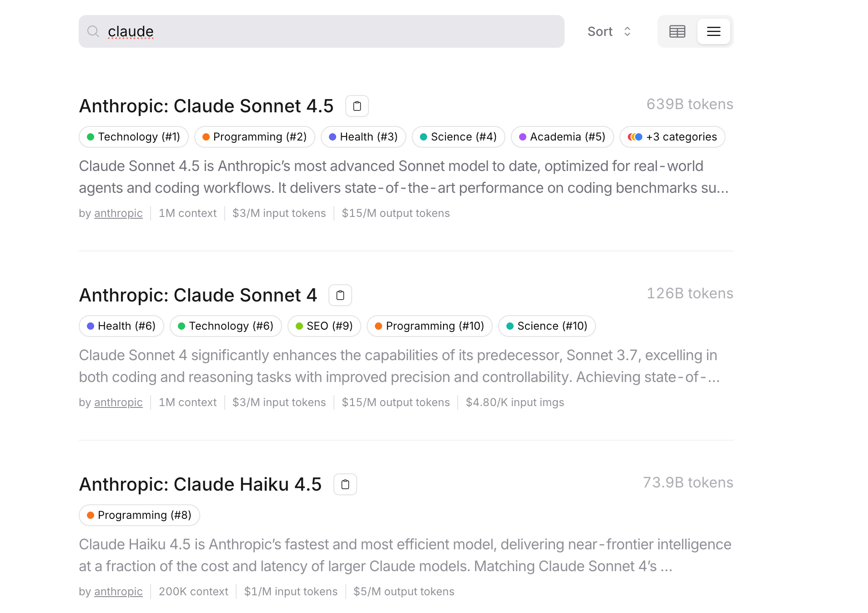Select the Science (#10) category tag
Viewport: 868px width, 613px height.
click(547, 326)
